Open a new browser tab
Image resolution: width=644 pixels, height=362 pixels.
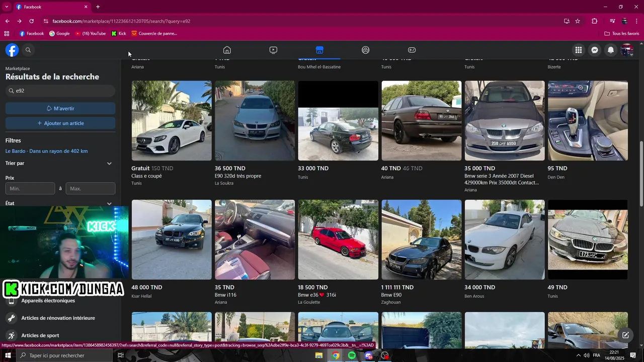[x=98, y=7]
